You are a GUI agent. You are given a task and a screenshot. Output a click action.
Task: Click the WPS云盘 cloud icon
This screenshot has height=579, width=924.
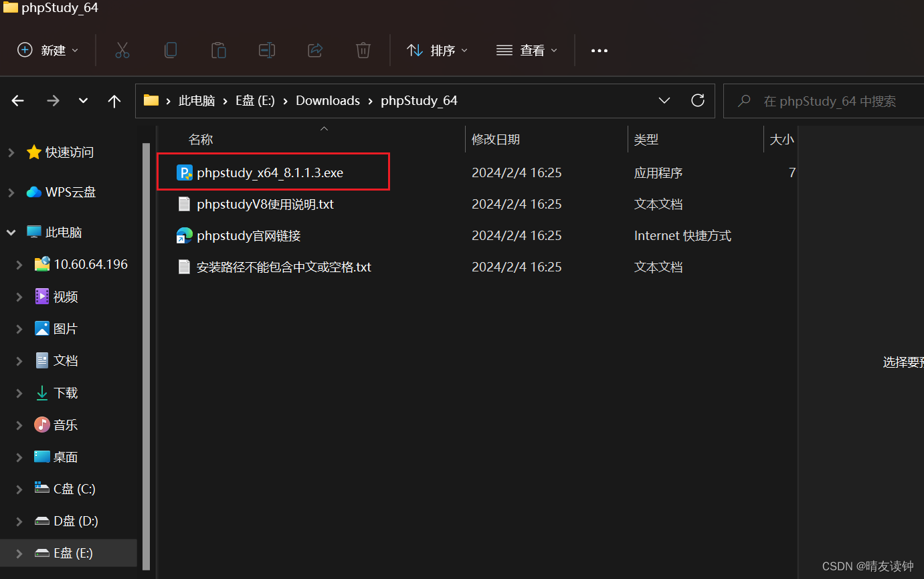34,192
